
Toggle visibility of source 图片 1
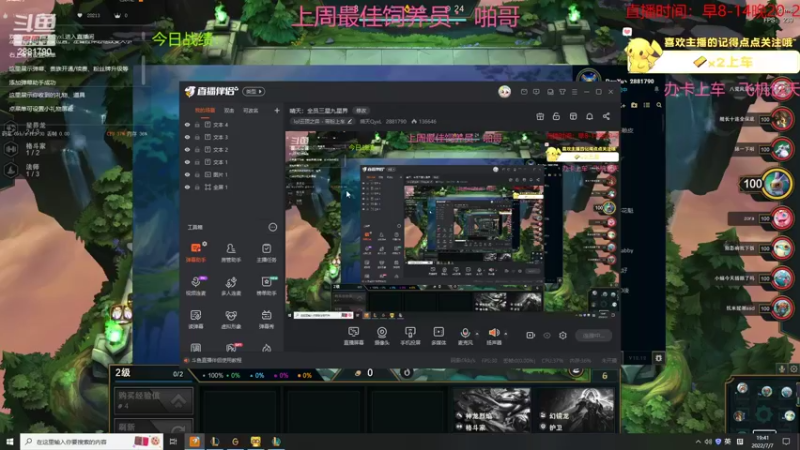click(x=187, y=174)
